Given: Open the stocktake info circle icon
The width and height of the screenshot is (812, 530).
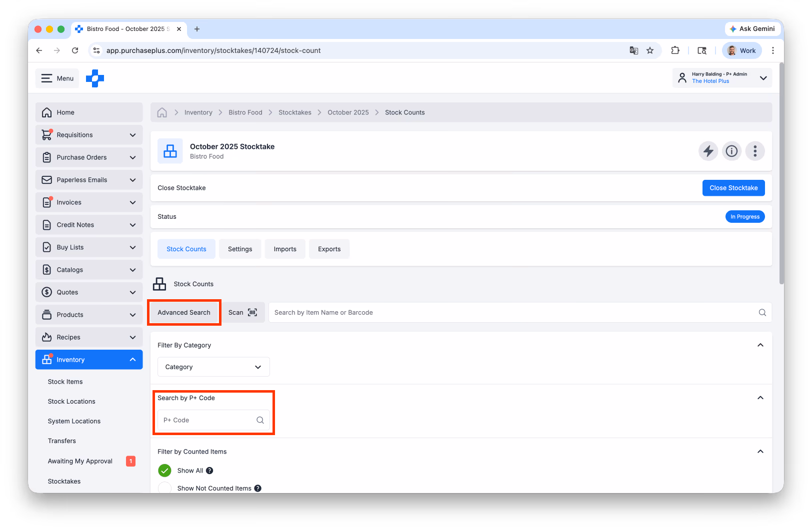Looking at the screenshot, I should coord(731,151).
